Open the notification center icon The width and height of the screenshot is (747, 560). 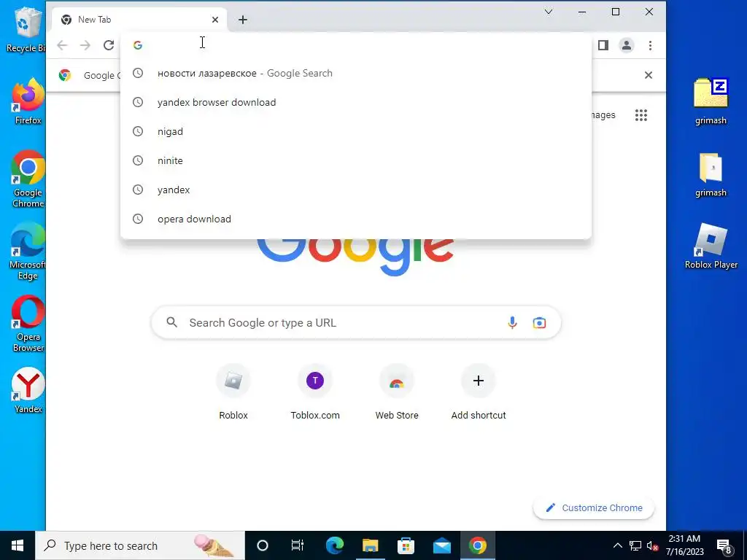724,546
